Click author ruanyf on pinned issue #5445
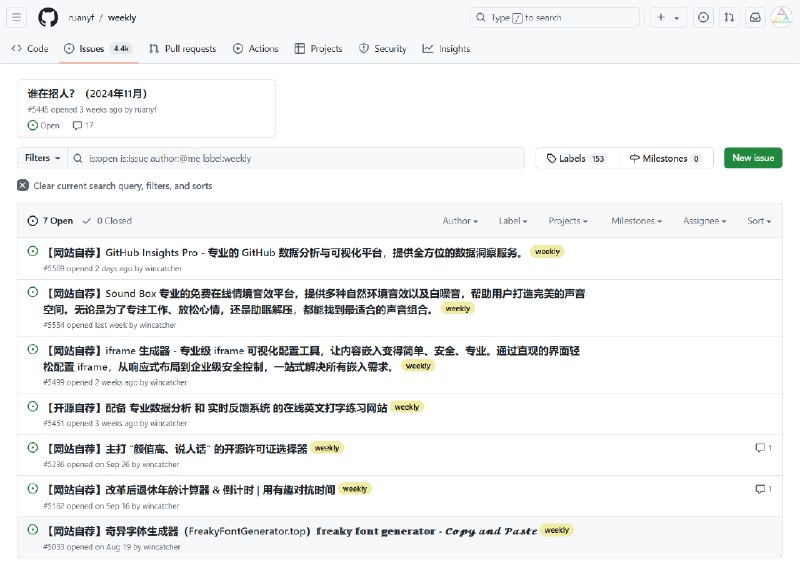The height and width of the screenshot is (569, 800). pyautogui.click(x=145, y=110)
